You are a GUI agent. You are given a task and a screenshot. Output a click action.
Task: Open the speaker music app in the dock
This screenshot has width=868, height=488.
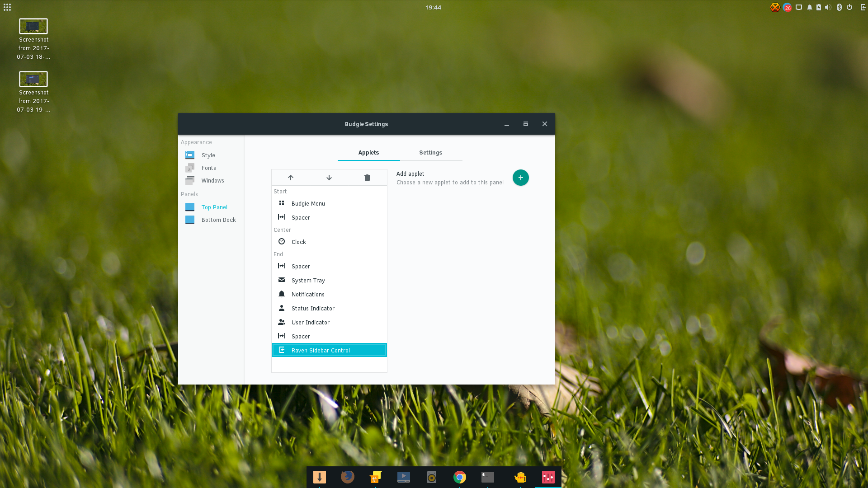coord(432,477)
